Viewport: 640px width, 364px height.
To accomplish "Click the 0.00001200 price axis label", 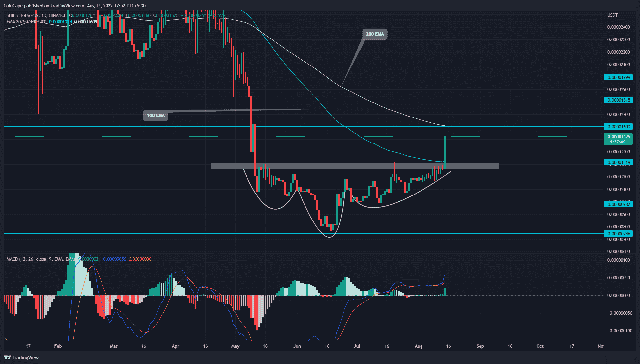I will click(619, 177).
